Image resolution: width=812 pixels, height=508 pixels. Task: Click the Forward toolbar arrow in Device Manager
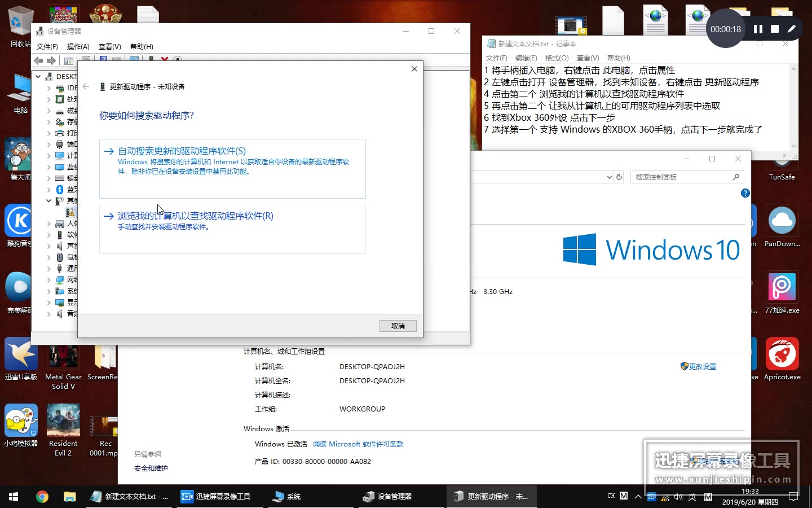tap(51, 60)
